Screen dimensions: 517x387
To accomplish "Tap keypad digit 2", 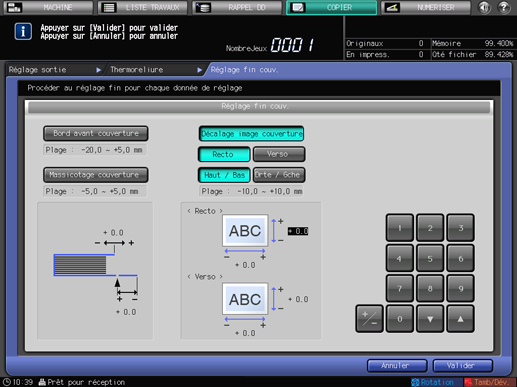I will tap(430, 228).
